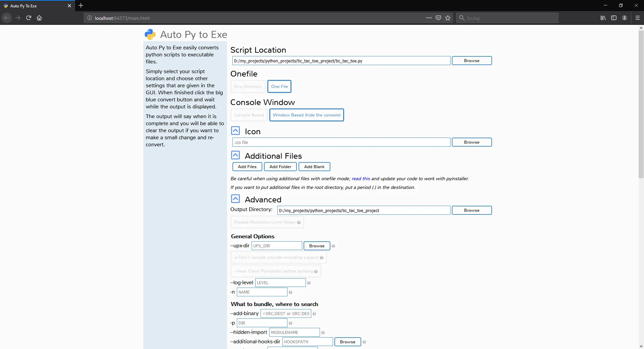Toggle Disable Recursion Limit Helper

pos(267,222)
